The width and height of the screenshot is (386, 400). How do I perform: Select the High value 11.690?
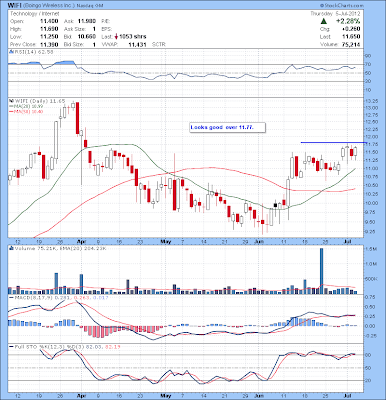pos(49,29)
